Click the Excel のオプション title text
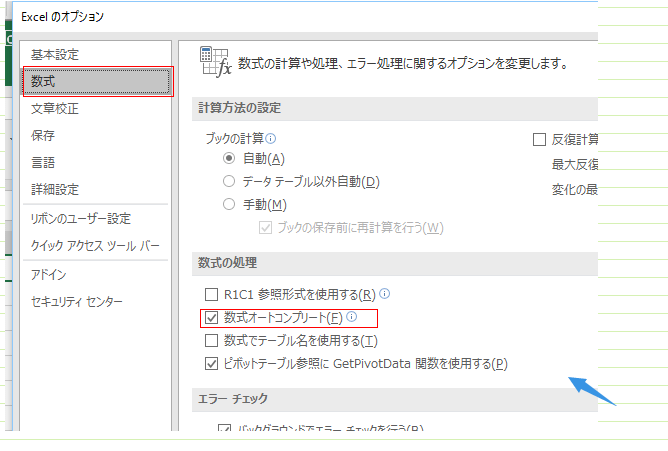 point(63,17)
